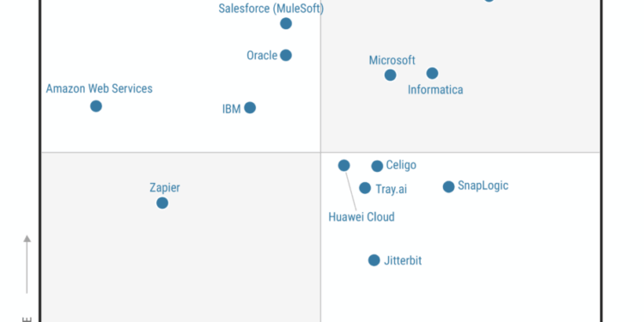Click the Microsoft data point dot

[x=390, y=75]
